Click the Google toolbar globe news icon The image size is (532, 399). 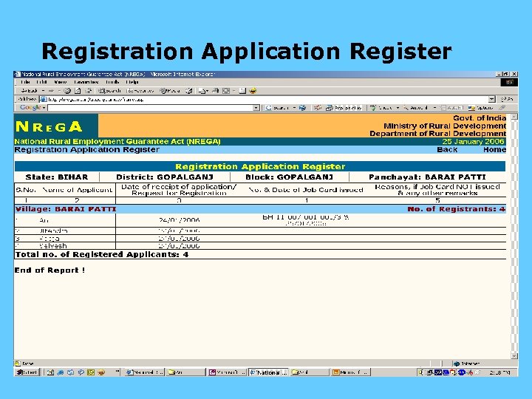pyautogui.click(x=302, y=108)
